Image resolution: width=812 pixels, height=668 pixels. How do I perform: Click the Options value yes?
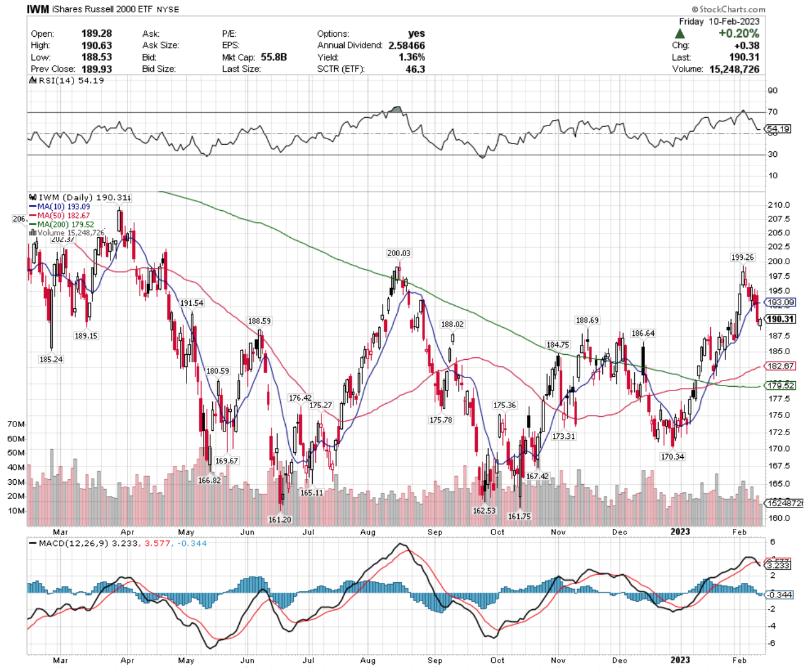point(416,34)
